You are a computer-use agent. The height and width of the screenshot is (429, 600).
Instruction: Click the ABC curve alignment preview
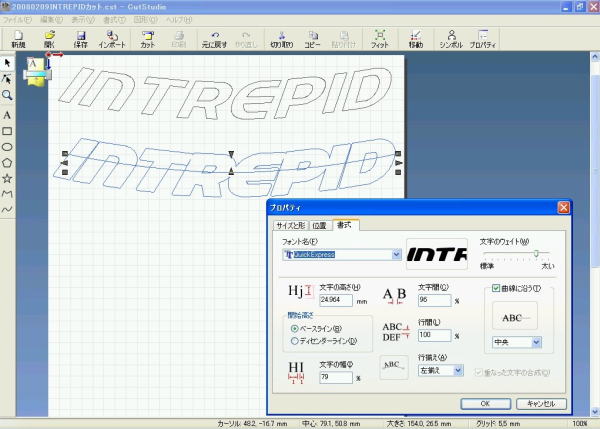coord(515,316)
